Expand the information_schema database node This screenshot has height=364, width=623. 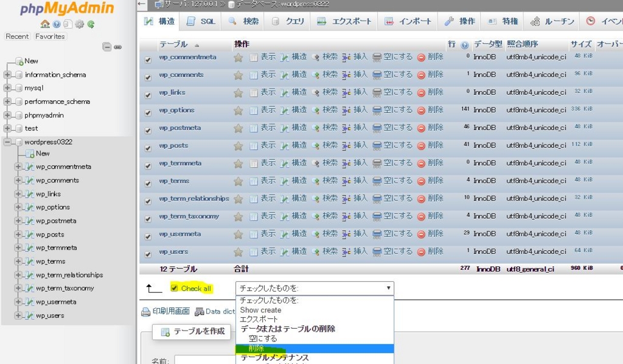point(7,75)
